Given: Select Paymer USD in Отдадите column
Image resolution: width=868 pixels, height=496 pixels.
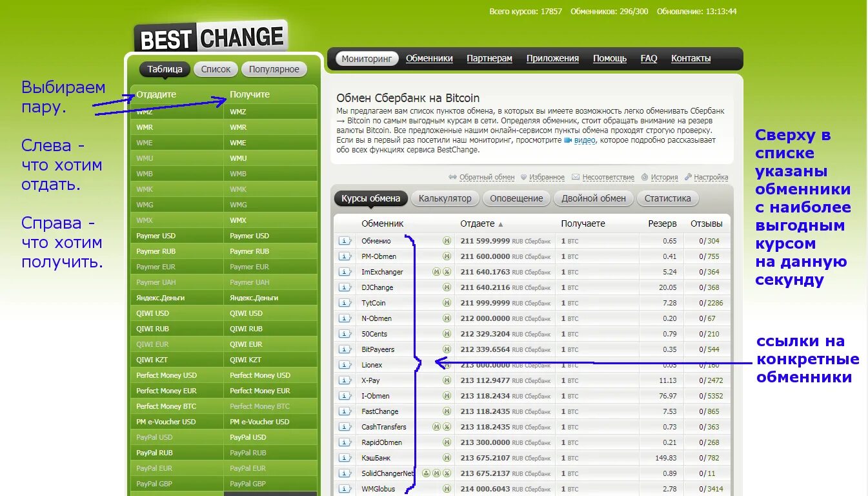Looking at the screenshot, I should [x=177, y=236].
